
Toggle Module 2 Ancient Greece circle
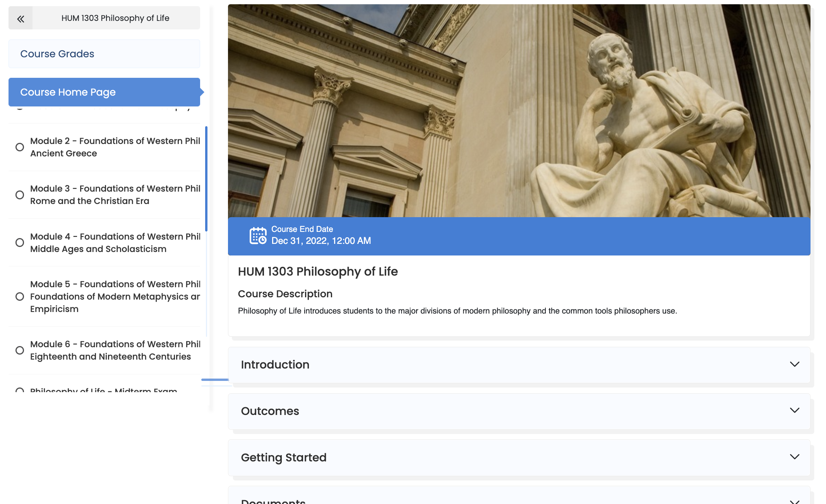point(20,147)
